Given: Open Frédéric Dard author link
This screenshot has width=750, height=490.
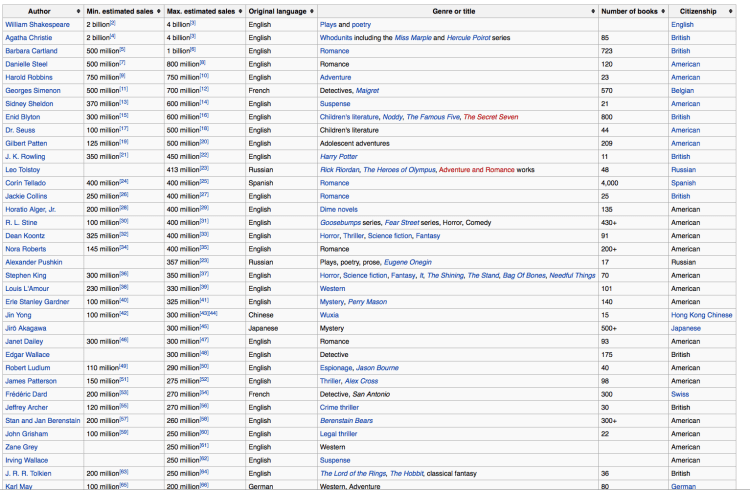Looking at the screenshot, I should coord(26,394).
